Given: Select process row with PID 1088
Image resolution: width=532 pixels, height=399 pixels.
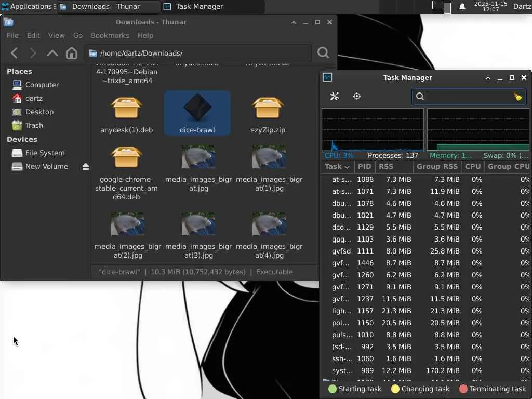Looking at the screenshot, I should coord(426,179).
